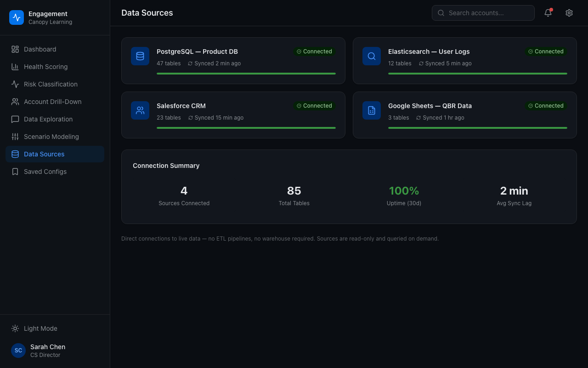Open settings via the gear icon
This screenshot has width=588, height=368.
pyautogui.click(x=569, y=13)
